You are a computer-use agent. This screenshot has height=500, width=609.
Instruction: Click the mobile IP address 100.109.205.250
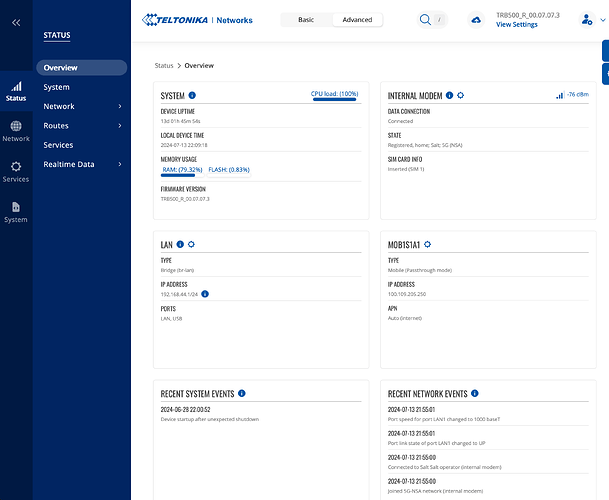click(x=407, y=294)
